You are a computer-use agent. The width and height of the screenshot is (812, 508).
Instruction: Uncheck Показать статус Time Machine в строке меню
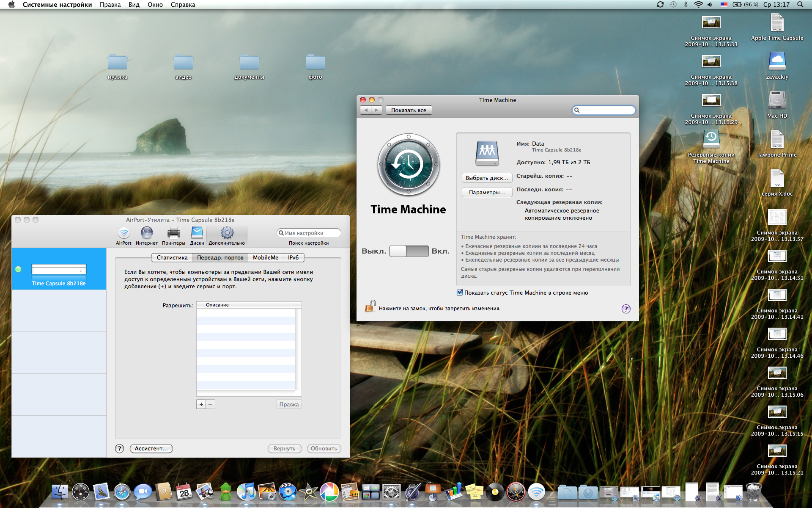460,292
